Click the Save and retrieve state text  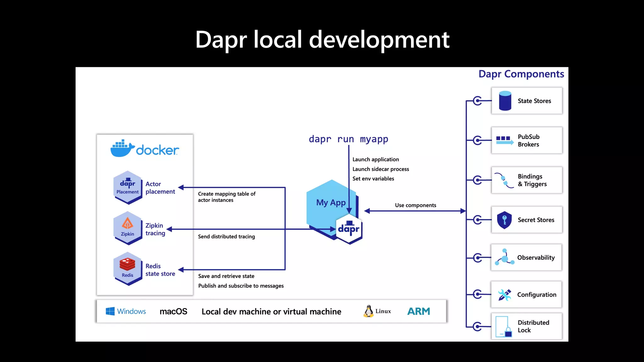click(226, 276)
